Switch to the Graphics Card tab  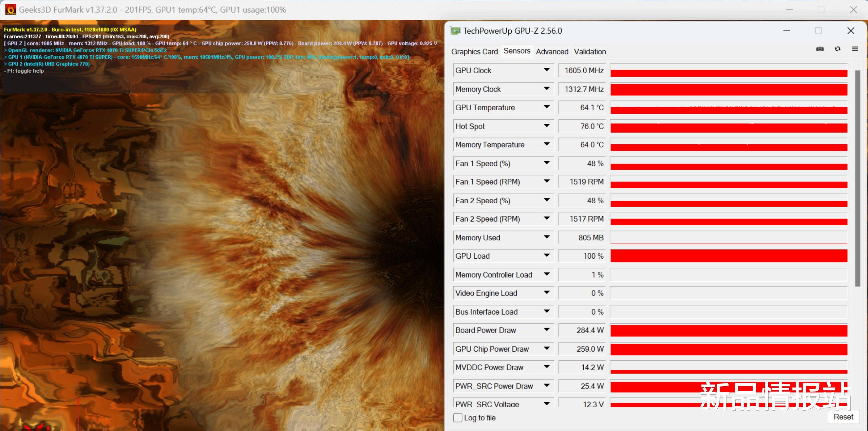click(474, 52)
